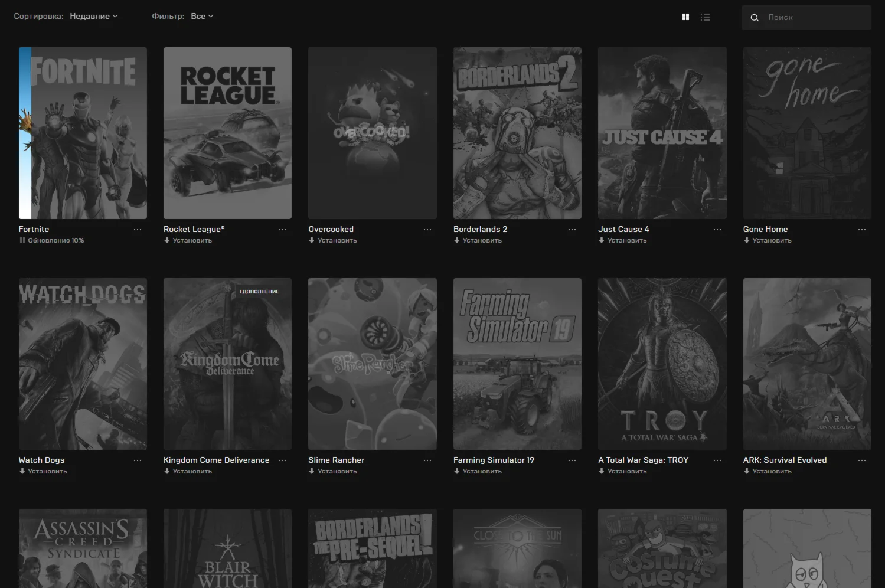The width and height of the screenshot is (885, 588).
Task: Open the Overcooked three-dot options menu
Action: point(427,230)
